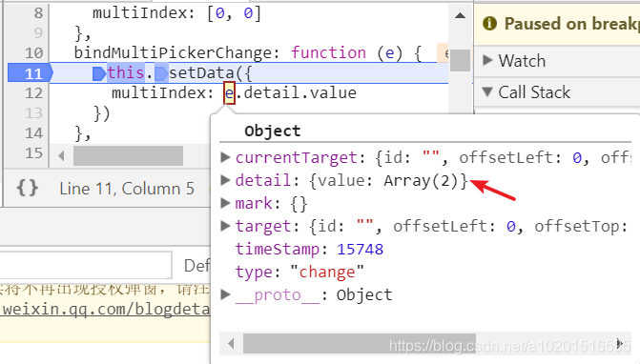Click the 'function' keyword on line 10
Viewport: 640px width, 364px height.
click(x=328, y=52)
